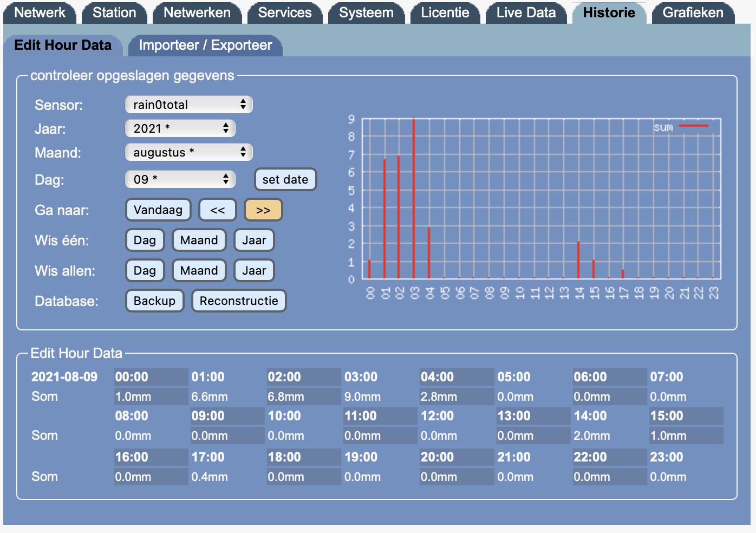Expand the Jaar dropdown showing 2021

point(180,128)
